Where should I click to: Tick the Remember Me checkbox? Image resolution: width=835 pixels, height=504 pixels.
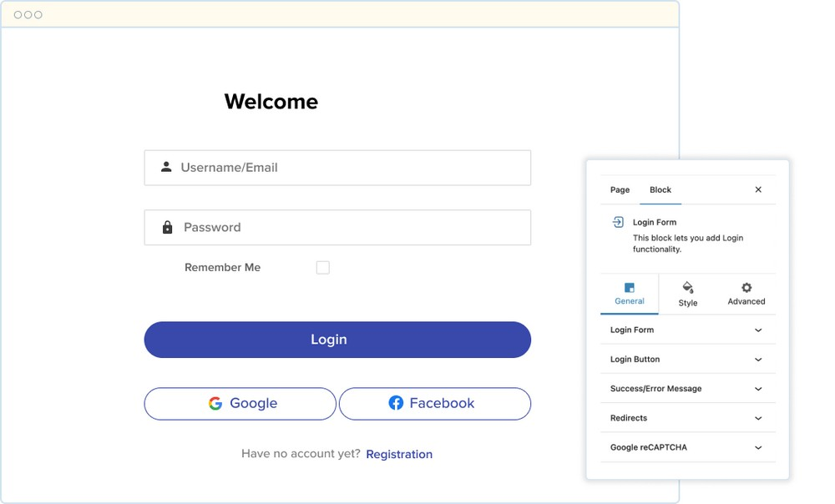[x=322, y=268]
